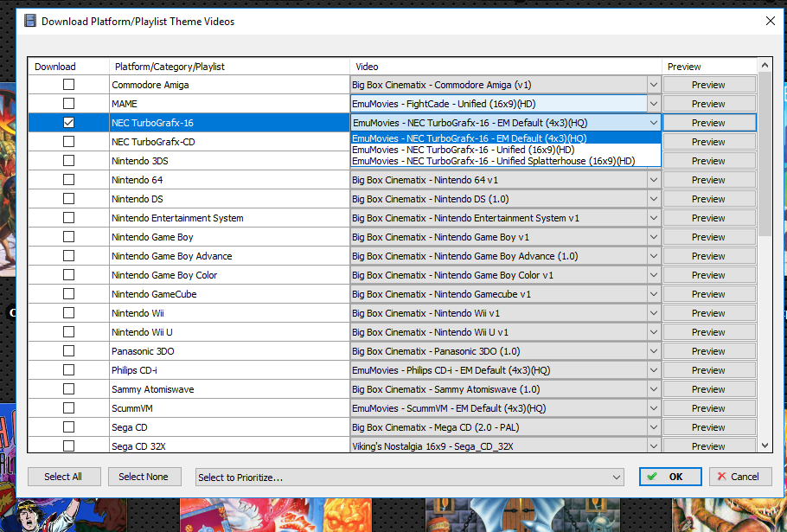This screenshot has width=787, height=532.
Task: Open the Nintendo Game Boy Advance video dropdown
Action: coord(654,256)
